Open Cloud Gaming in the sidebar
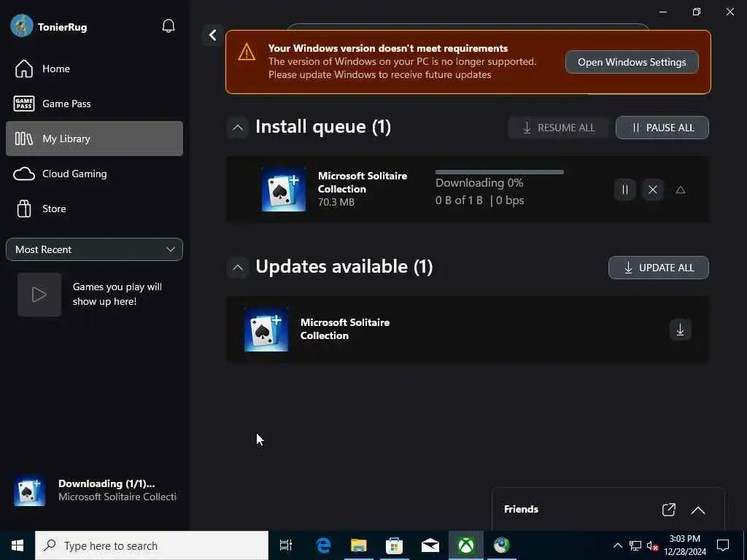Image resolution: width=747 pixels, height=560 pixels. (94, 174)
